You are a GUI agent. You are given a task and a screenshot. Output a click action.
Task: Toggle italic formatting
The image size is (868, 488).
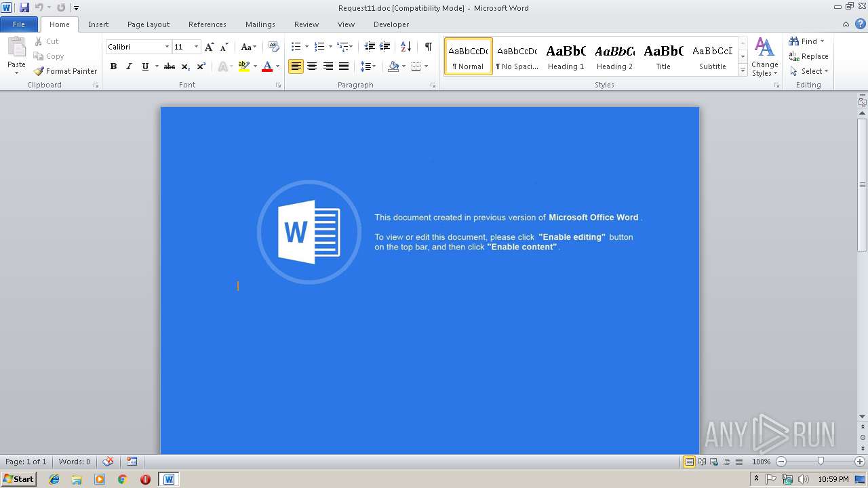pos(129,66)
